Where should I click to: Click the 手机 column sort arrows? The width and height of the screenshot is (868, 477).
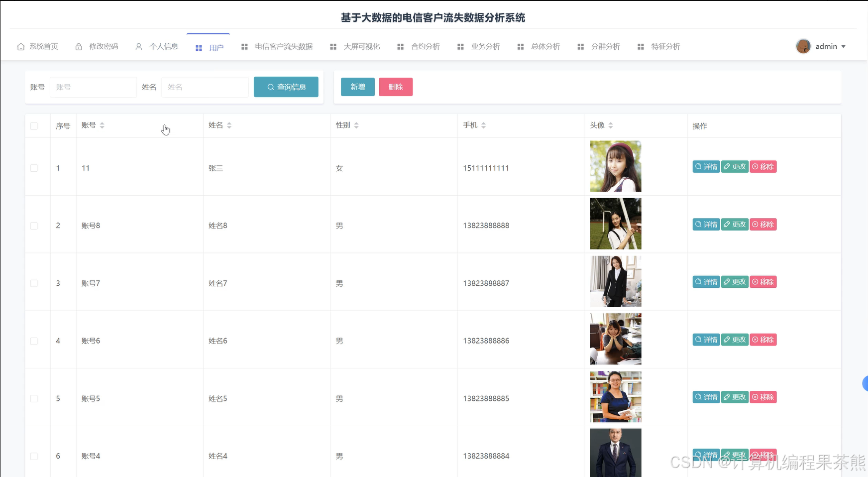pos(484,125)
